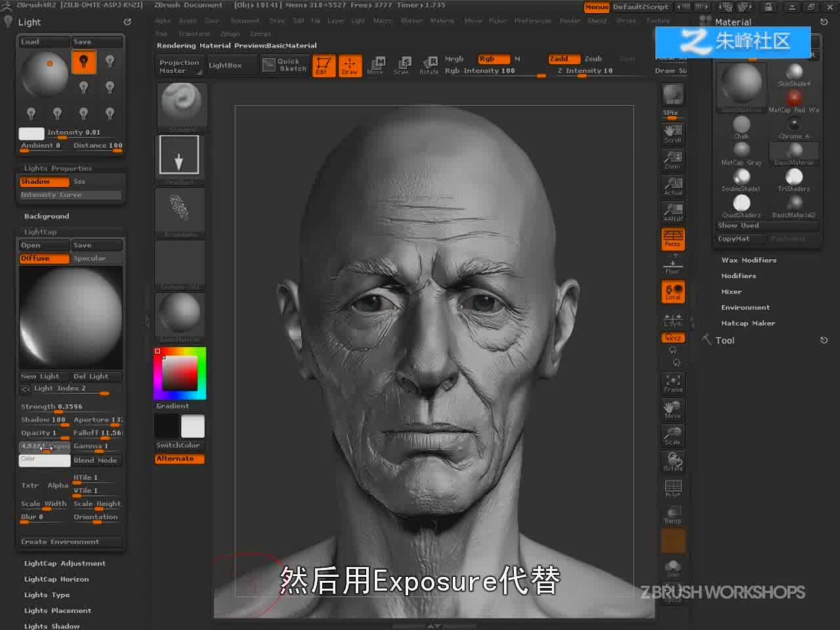Open the Document menu
Viewport: 840px width, 630px height.
pos(244,21)
